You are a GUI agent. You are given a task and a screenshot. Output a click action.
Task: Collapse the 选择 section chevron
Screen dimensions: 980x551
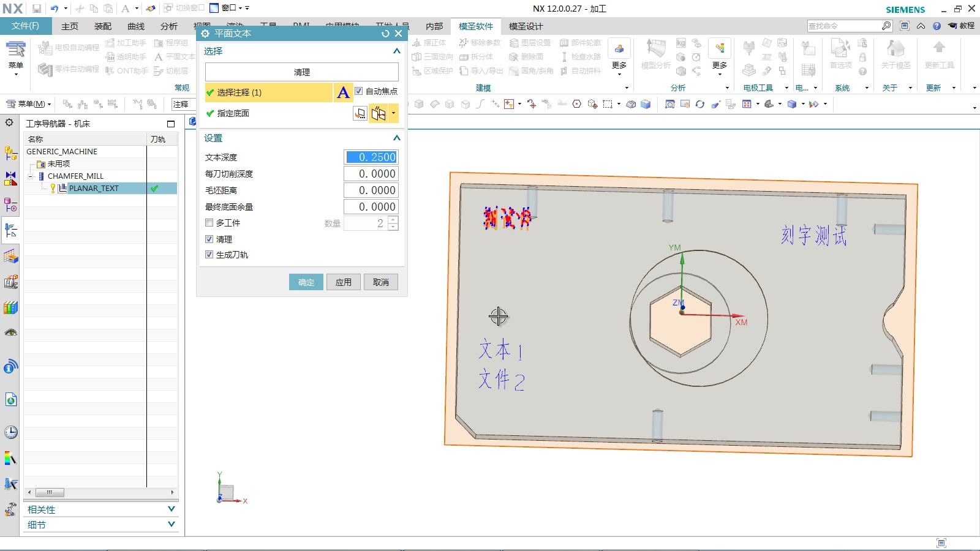pyautogui.click(x=397, y=51)
